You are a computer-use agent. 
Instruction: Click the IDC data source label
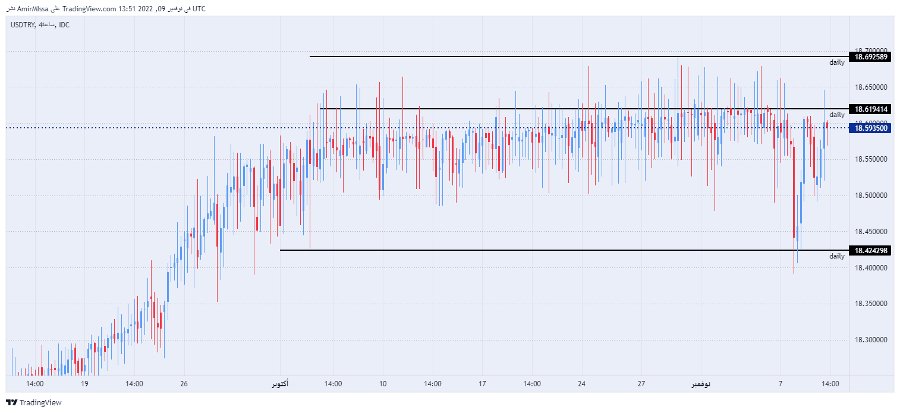pos(64,25)
